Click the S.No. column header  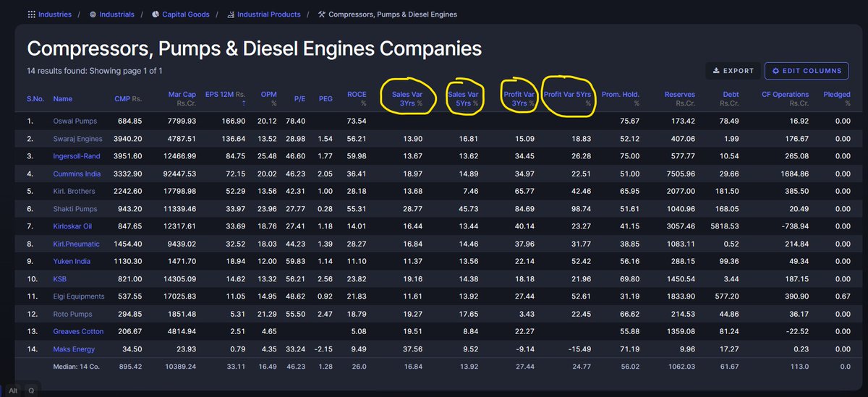(35, 99)
